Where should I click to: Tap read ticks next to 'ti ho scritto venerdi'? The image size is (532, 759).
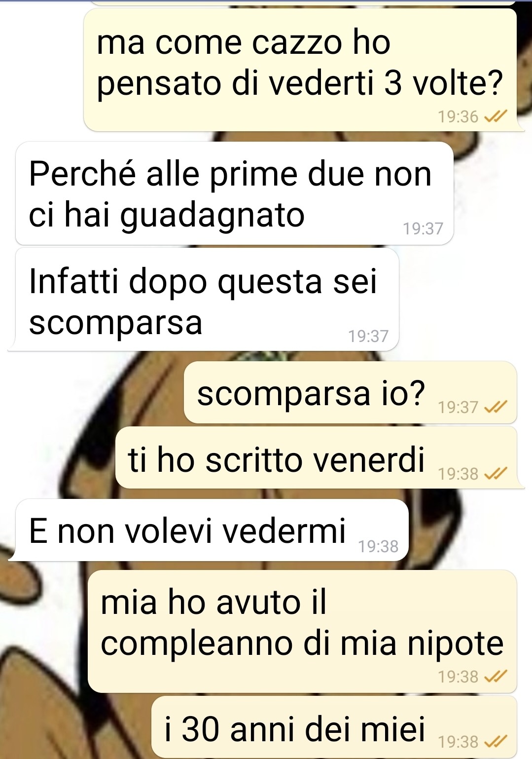(496, 474)
